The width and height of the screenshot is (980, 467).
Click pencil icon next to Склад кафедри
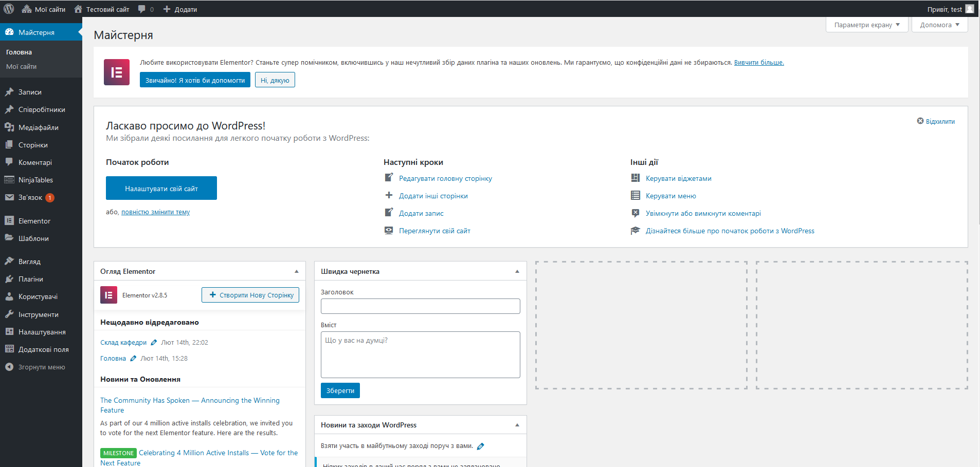tap(154, 342)
